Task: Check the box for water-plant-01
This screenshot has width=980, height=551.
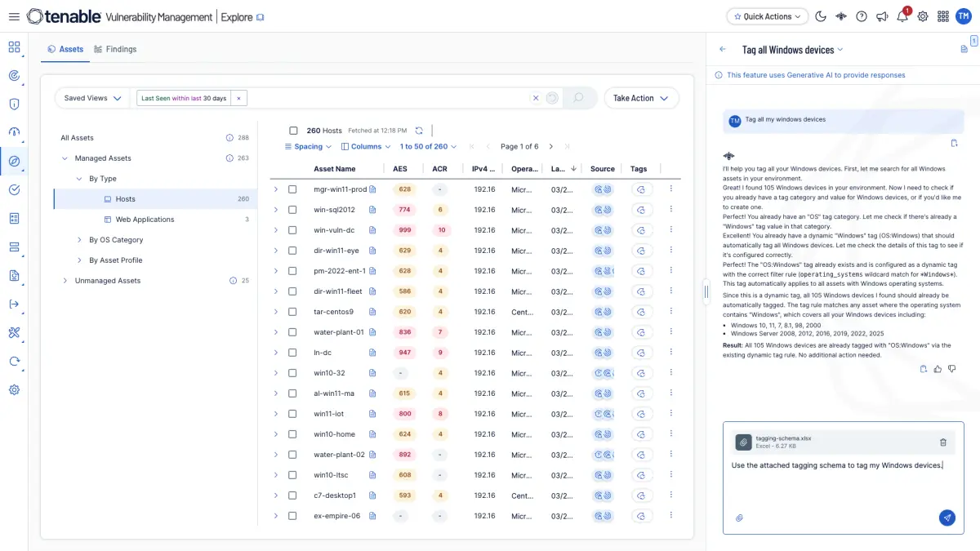Action: coord(292,332)
